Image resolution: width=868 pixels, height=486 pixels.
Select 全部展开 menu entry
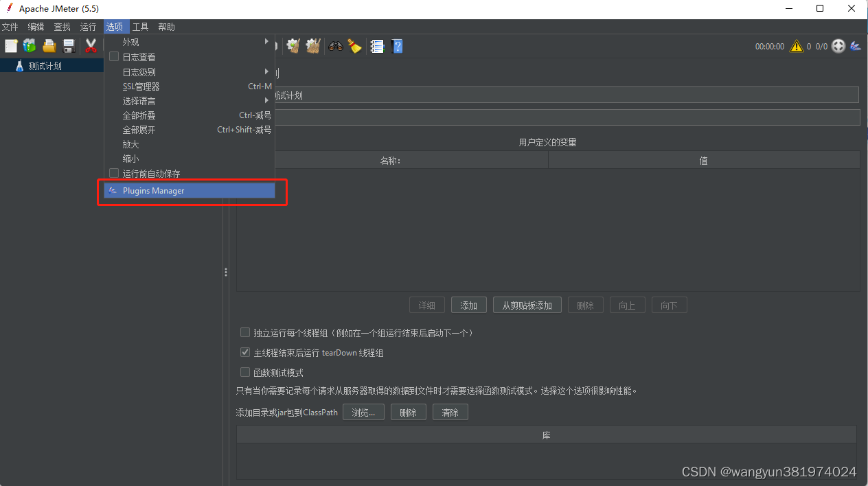(x=190, y=130)
